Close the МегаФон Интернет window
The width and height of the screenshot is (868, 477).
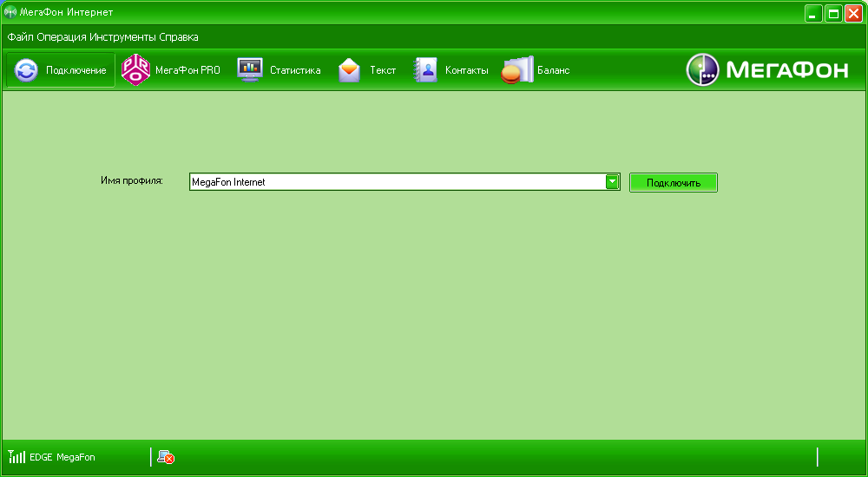pos(853,13)
